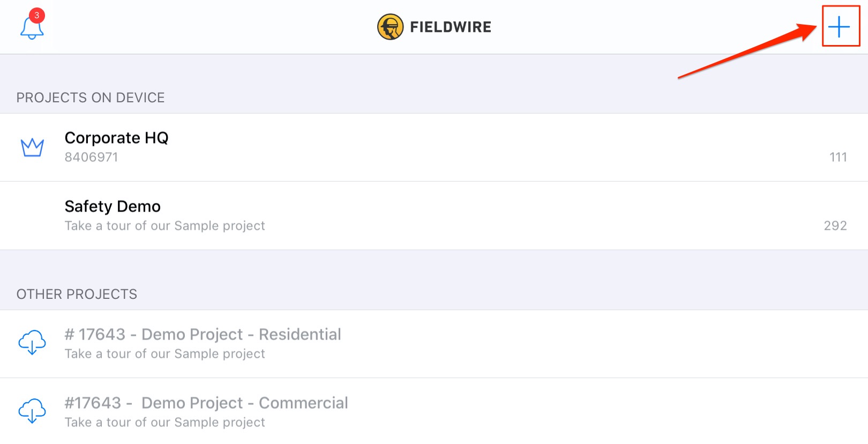Viewport: 868px width, 444px height.
Task: Tap the red notification badge showing 3
Action: coord(36,16)
